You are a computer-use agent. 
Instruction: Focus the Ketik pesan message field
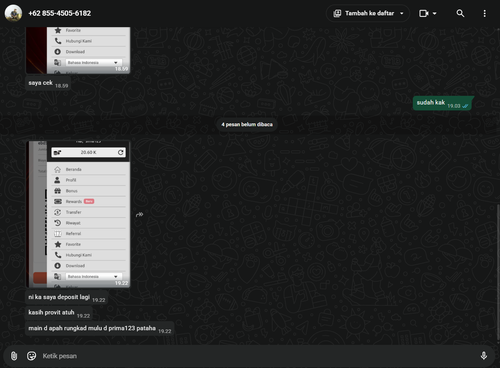pyautogui.click(x=257, y=356)
